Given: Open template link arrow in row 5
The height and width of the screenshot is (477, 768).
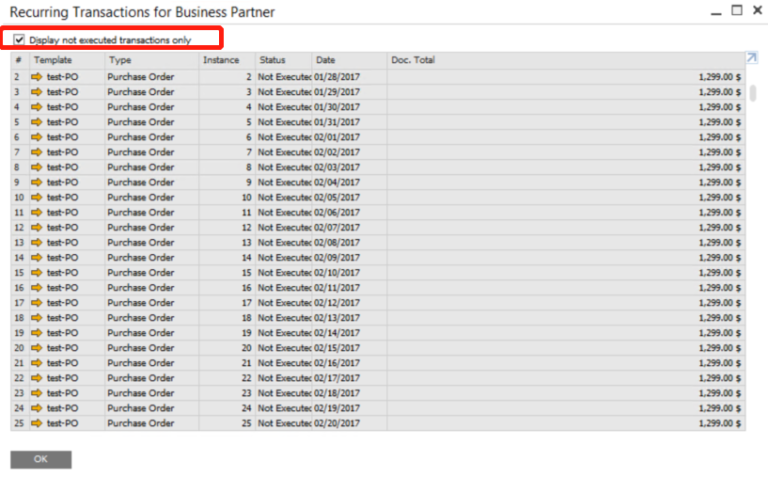Looking at the screenshot, I should tap(38, 122).
